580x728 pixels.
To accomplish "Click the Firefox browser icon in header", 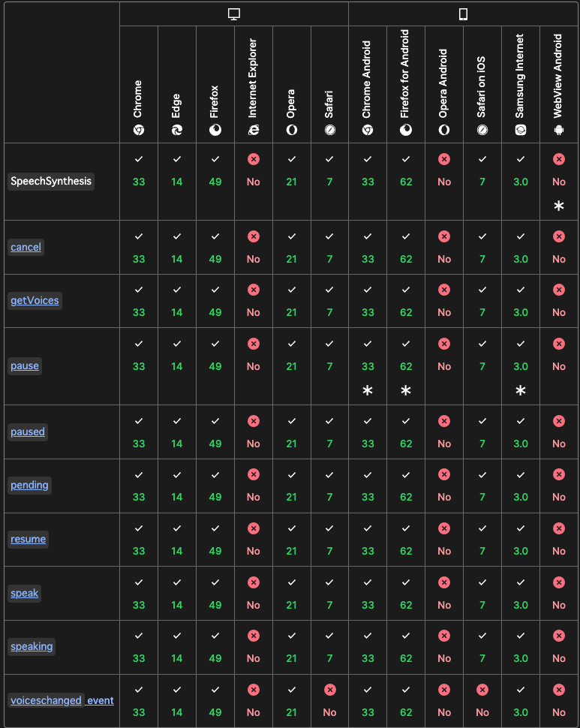I will [x=215, y=130].
